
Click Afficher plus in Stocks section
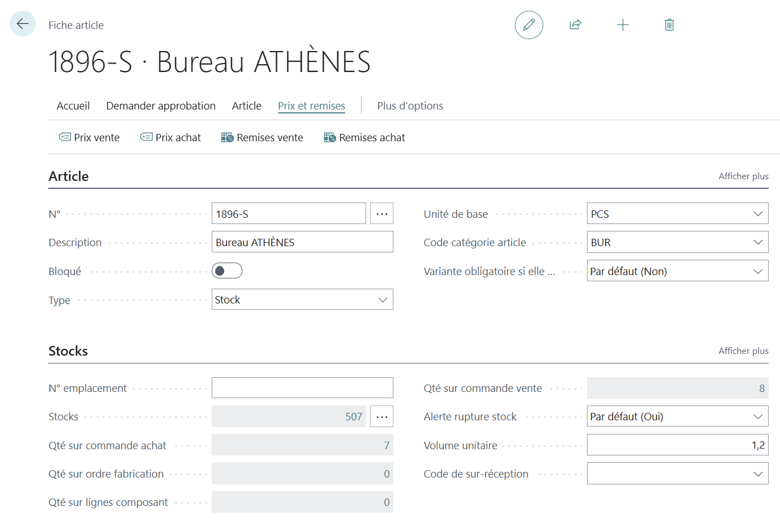pyautogui.click(x=743, y=351)
